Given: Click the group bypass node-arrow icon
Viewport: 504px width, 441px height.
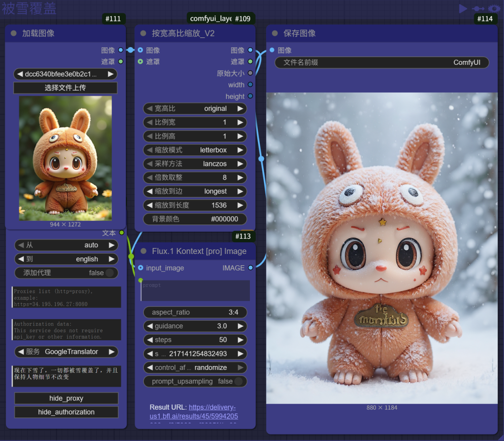Looking at the screenshot, I should tap(477, 8).
